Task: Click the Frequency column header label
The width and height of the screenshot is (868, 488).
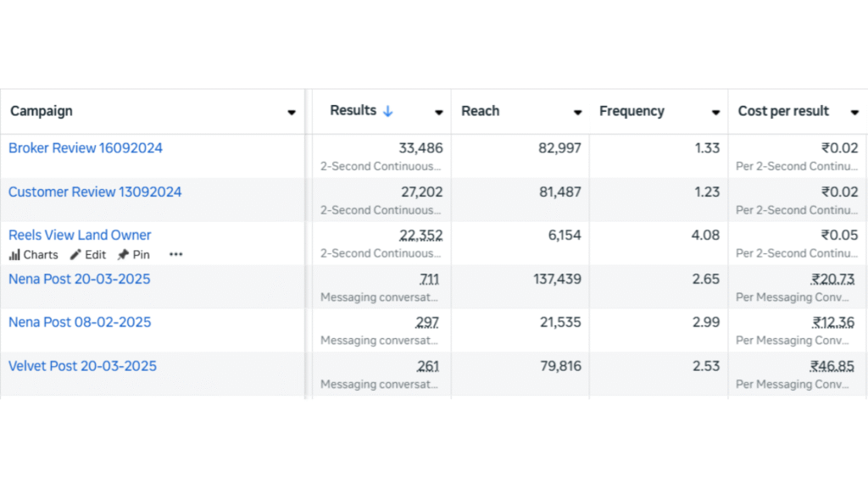Action: 632,111
